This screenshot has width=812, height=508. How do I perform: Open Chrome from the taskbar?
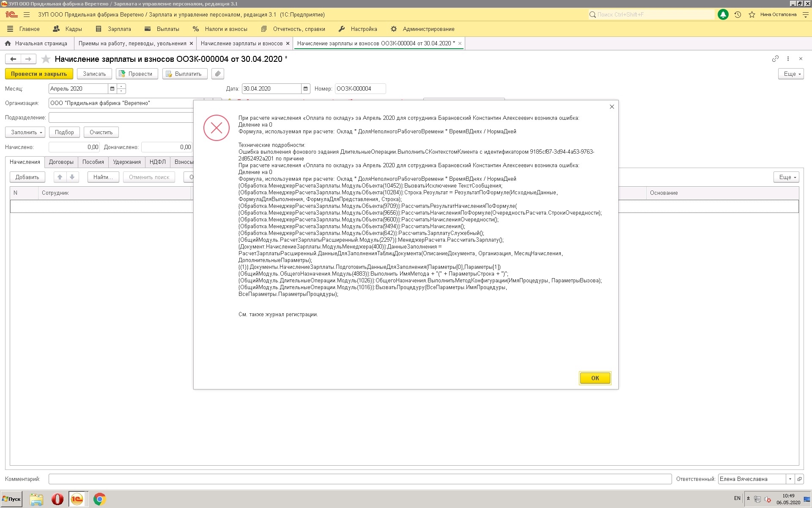click(x=99, y=499)
